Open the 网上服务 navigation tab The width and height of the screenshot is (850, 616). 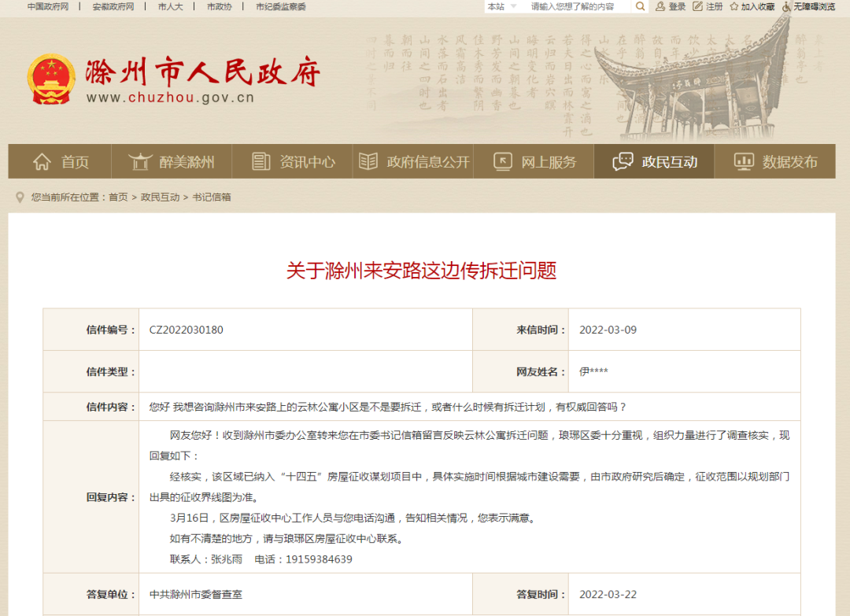point(534,161)
